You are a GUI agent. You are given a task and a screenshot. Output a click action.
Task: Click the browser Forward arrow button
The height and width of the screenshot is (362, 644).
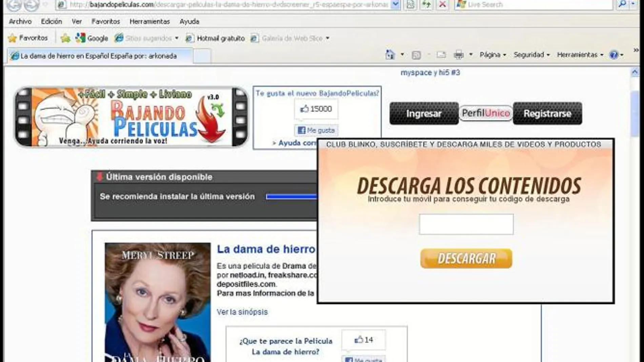(32, 4)
